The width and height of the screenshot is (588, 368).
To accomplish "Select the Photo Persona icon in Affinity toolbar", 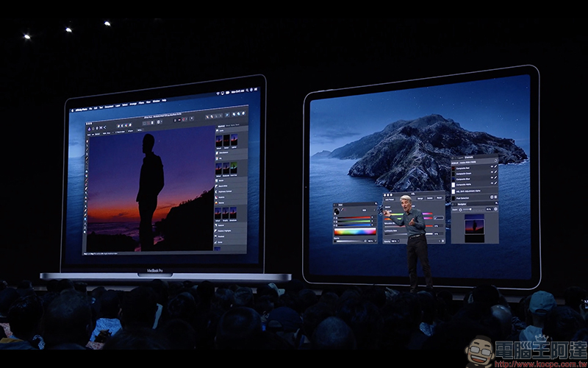I will click(x=89, y=129).
